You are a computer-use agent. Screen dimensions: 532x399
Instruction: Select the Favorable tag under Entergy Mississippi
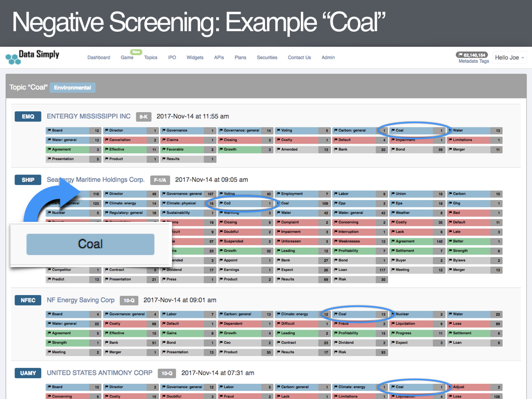pos(188,149)
